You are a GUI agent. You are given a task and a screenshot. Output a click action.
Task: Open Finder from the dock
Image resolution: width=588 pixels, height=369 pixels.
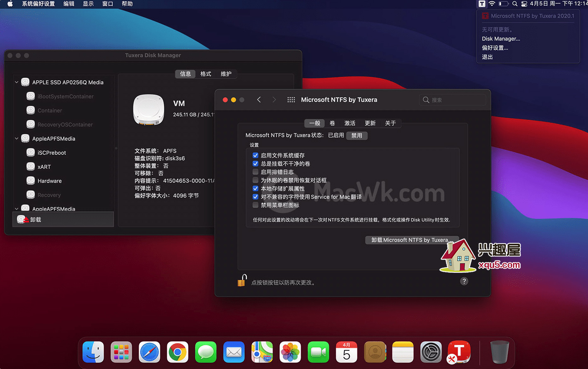click(x=93, y=352)
